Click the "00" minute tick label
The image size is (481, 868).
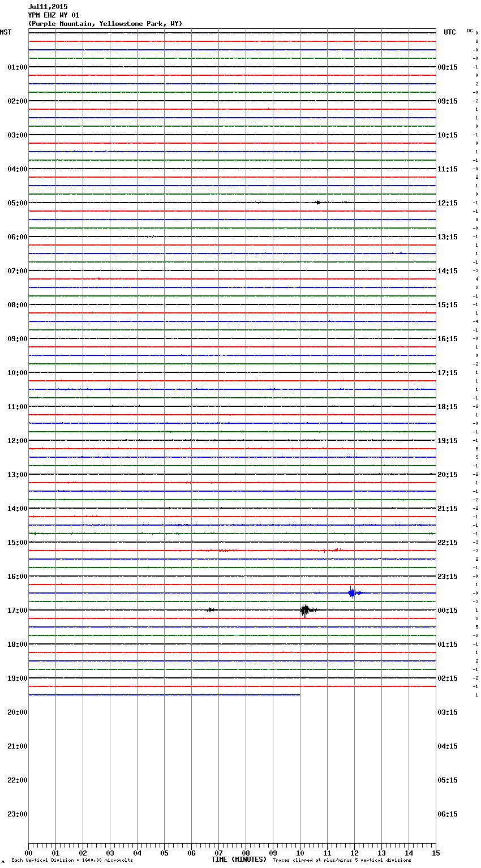tap(28, 853)
